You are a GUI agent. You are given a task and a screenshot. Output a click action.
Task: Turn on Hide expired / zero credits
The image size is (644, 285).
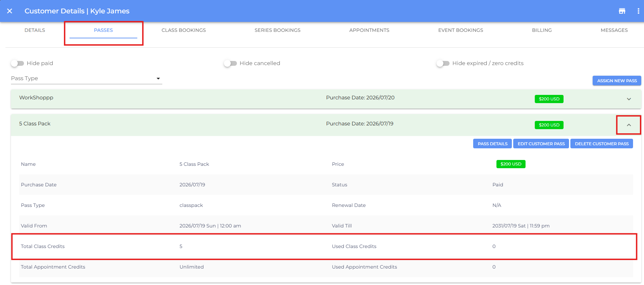click(x=443, y=63)
